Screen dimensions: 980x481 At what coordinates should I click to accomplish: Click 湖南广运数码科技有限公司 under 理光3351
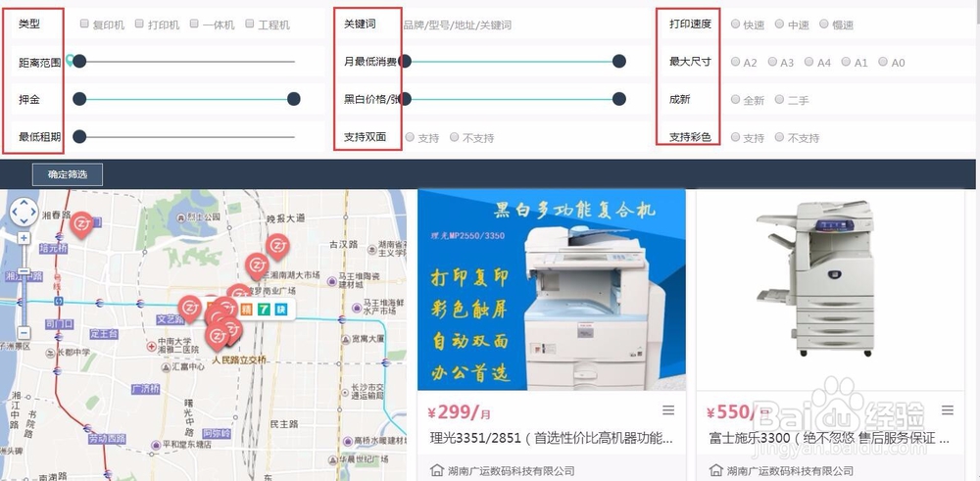point(512,470)
